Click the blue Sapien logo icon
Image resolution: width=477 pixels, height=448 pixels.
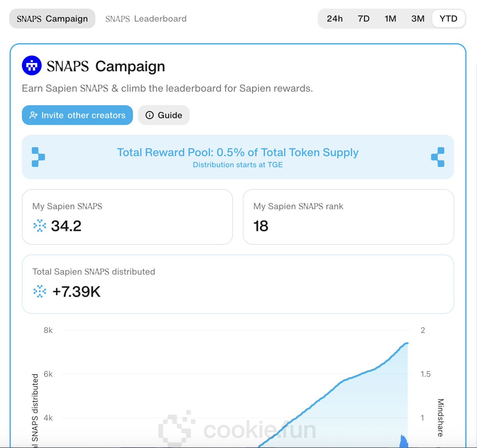[x=32, y=66]
